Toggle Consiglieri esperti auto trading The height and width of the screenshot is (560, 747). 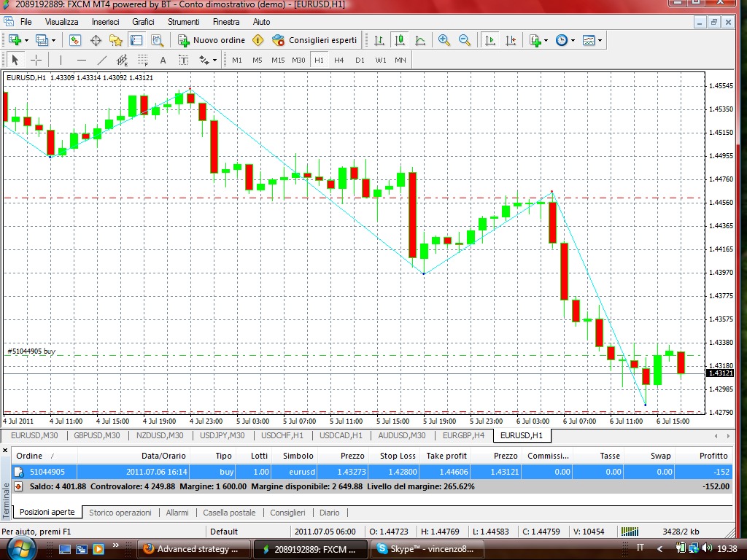click(x=314, y=40)
